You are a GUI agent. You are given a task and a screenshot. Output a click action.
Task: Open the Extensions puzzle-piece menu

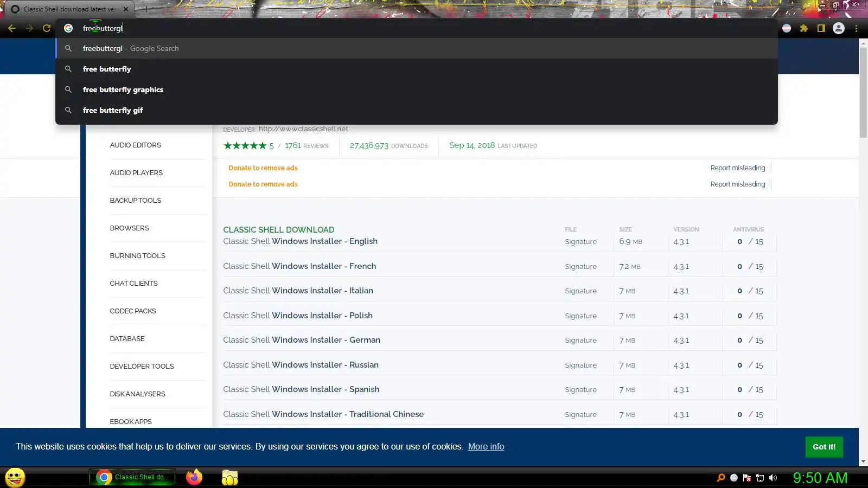point(804,28)
